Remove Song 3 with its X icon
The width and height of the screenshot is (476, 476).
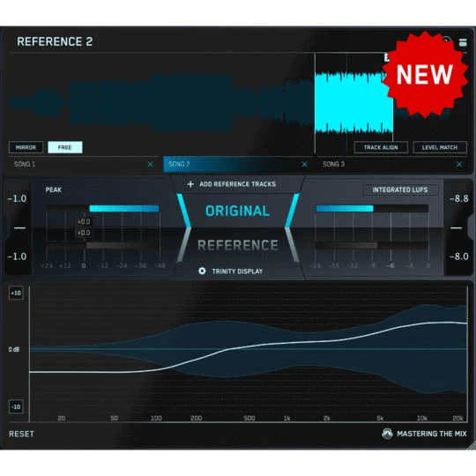(459, 164)
